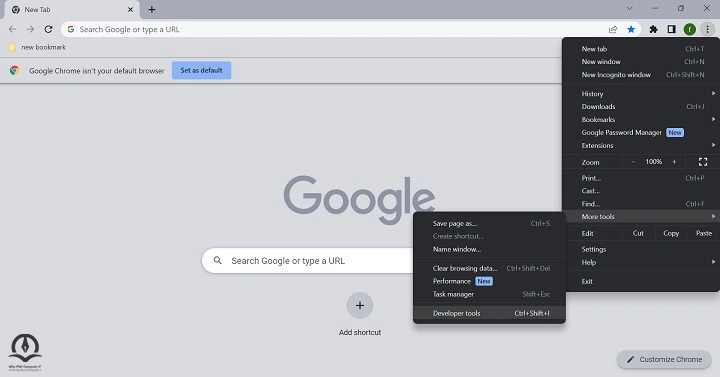Toggle the side panel icon

pyautogui.click(x=671, y=29)
